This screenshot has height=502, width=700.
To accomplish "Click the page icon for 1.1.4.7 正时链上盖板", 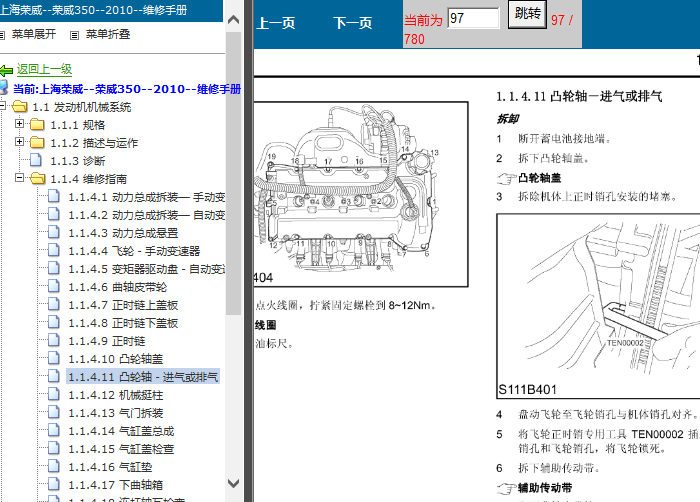I will point(54,304).
